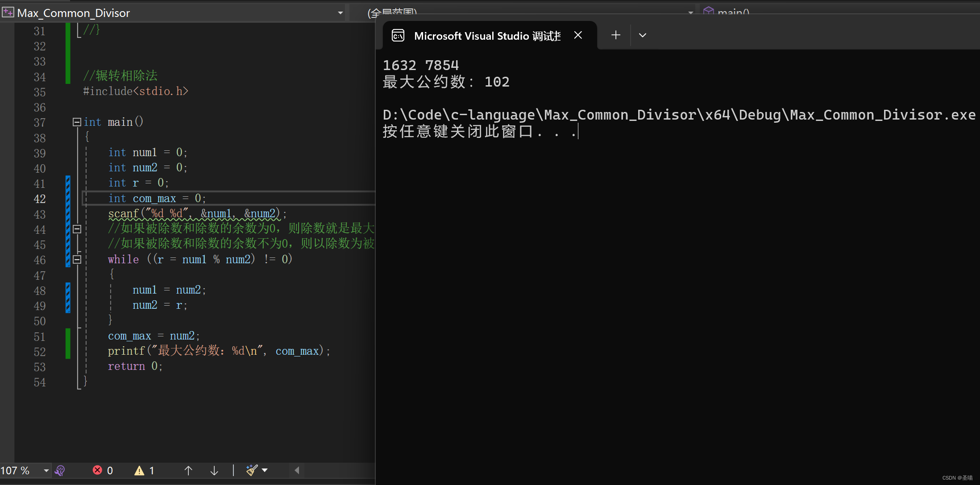Click 'num1 = num2;' inside the loop

click(x=169, y=290)
